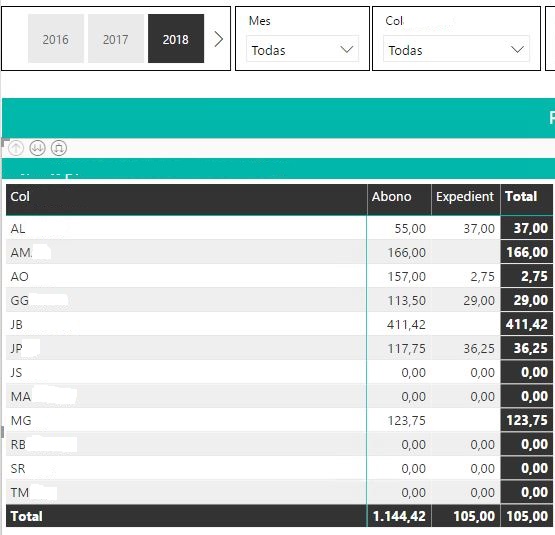Select the TM row label
Screen dimensions: 555x535
19,493
